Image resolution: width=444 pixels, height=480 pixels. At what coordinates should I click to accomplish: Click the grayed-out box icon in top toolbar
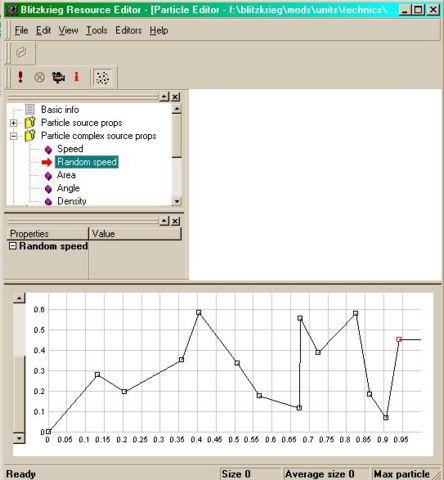[21, 52]
